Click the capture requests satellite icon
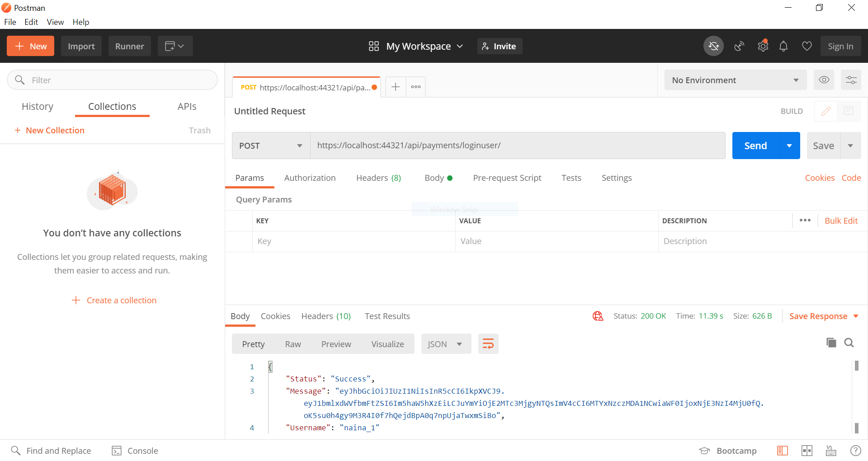This screenshot has height=461, width=868. (739, 46)
